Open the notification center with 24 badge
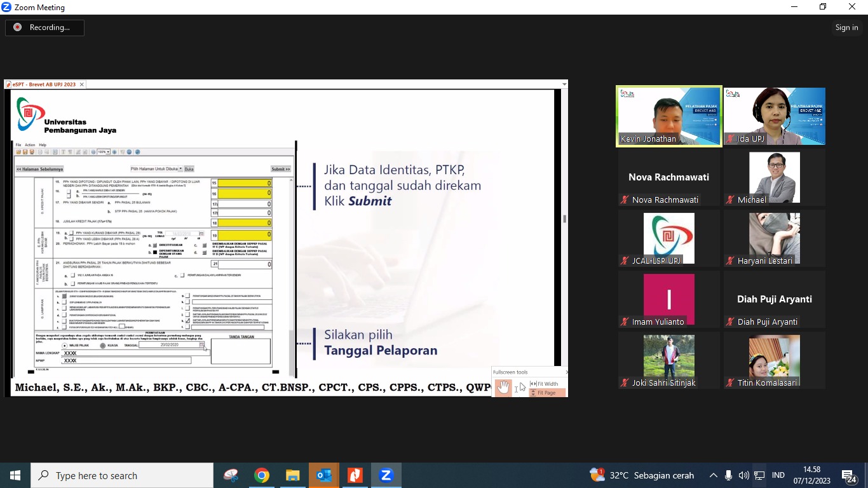868x488 pixels. (849, 476)
